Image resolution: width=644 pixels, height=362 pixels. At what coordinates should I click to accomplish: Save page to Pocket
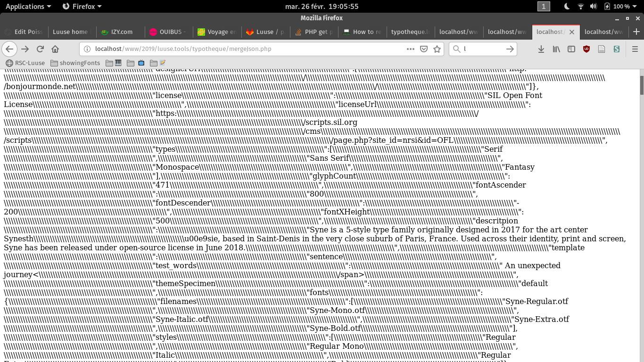(424, 49)
